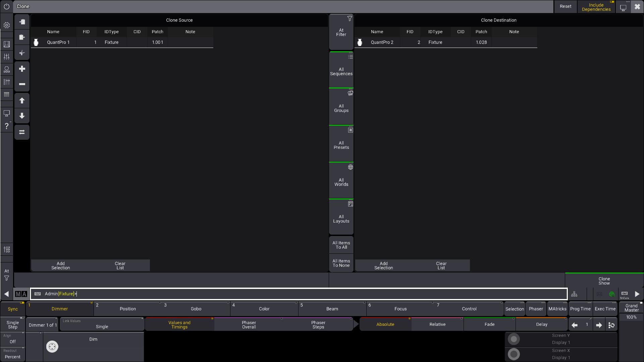Open the Align Off dropdown
644x362 pixels.
click(x=13, y=339)
